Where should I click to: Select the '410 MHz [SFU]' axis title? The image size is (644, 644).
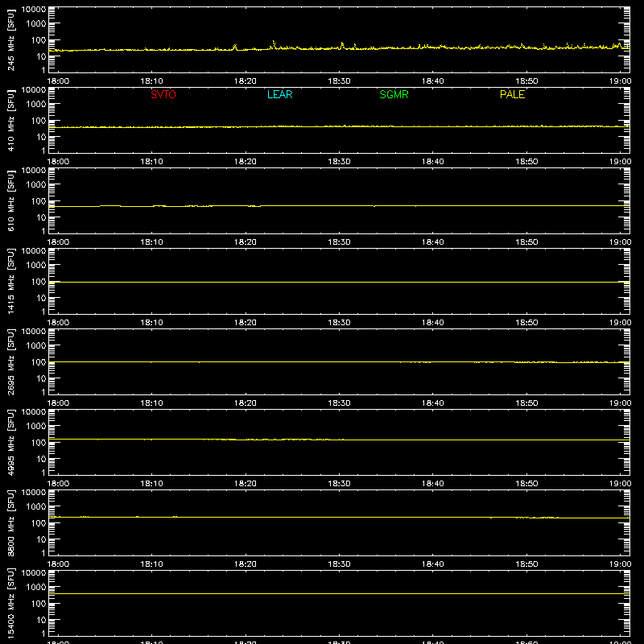click(10, 120)
